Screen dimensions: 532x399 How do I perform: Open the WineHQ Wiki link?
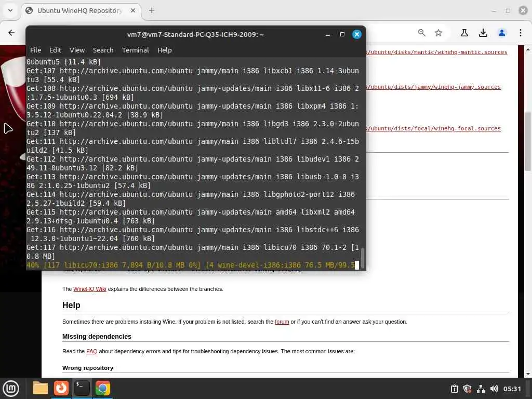click(89, 289)
